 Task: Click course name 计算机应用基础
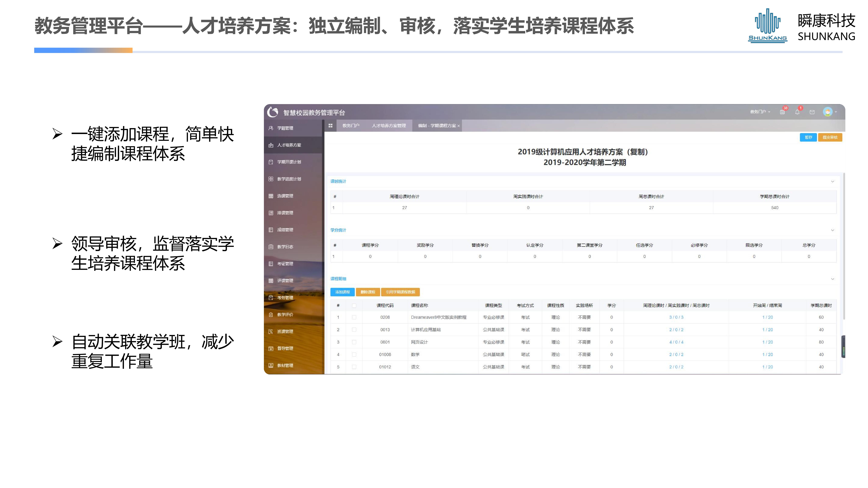coord(426,330)
